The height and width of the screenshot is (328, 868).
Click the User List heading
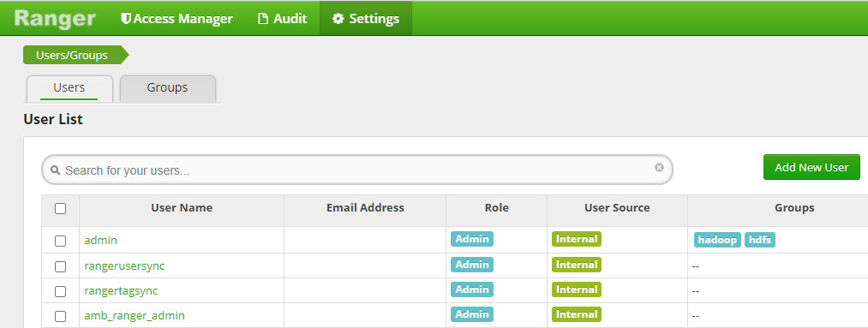(53, 119)
